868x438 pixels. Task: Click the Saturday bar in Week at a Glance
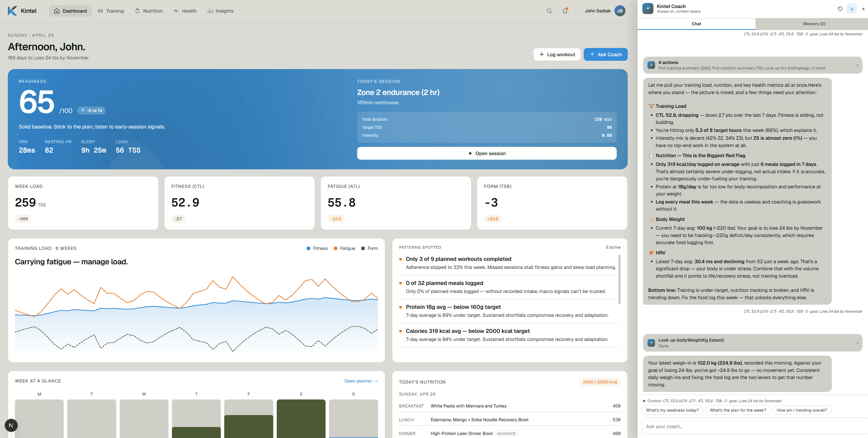click(301, 419)
